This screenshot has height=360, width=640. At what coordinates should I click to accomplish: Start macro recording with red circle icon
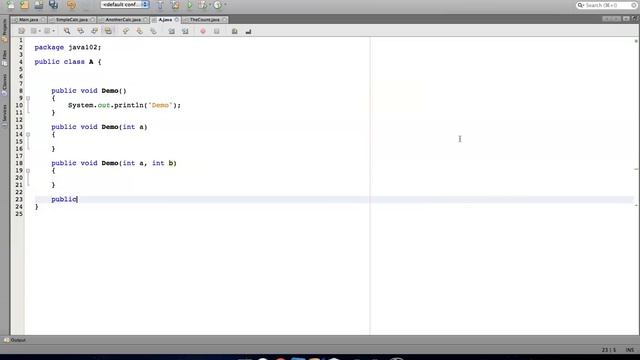coord(203,31)
